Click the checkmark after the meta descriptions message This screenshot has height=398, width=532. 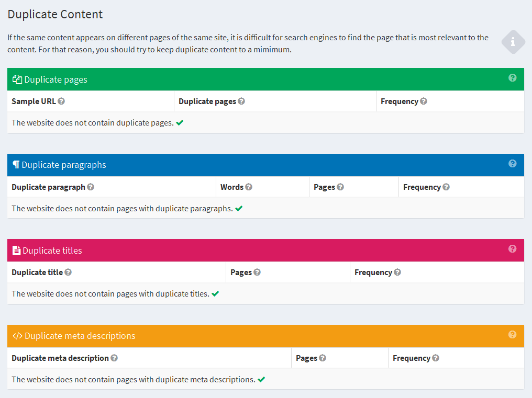[x=261, y=380]
